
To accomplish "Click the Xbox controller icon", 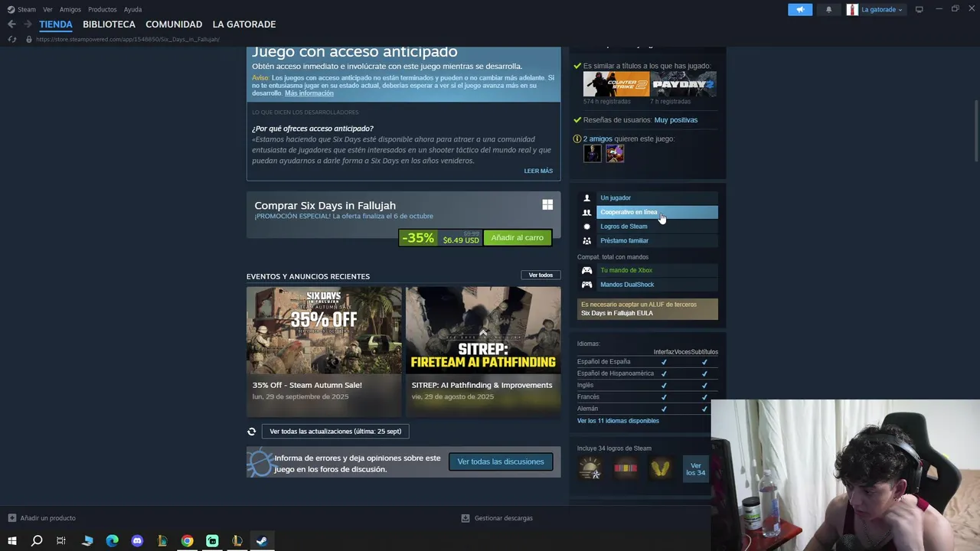I will tap(586, 270).
